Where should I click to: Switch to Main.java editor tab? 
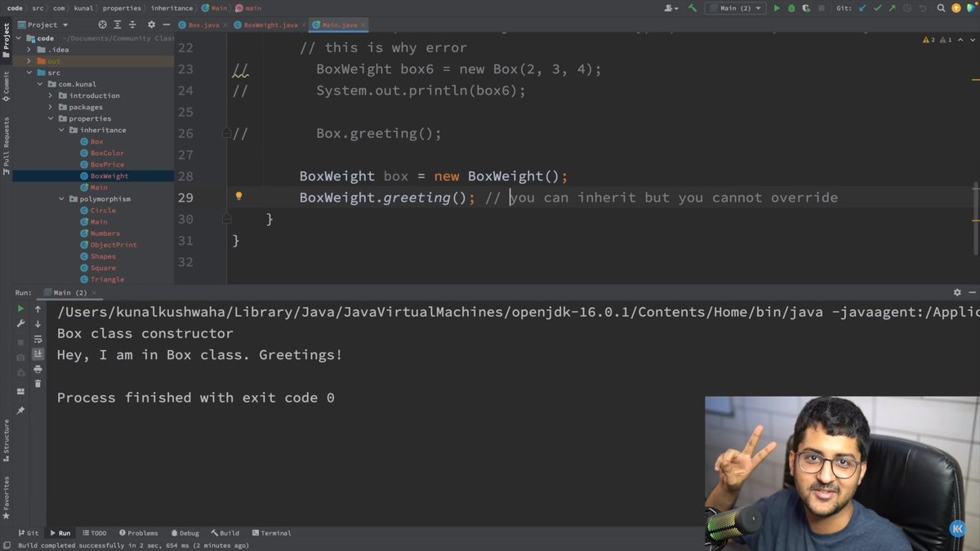coord(339,25)
